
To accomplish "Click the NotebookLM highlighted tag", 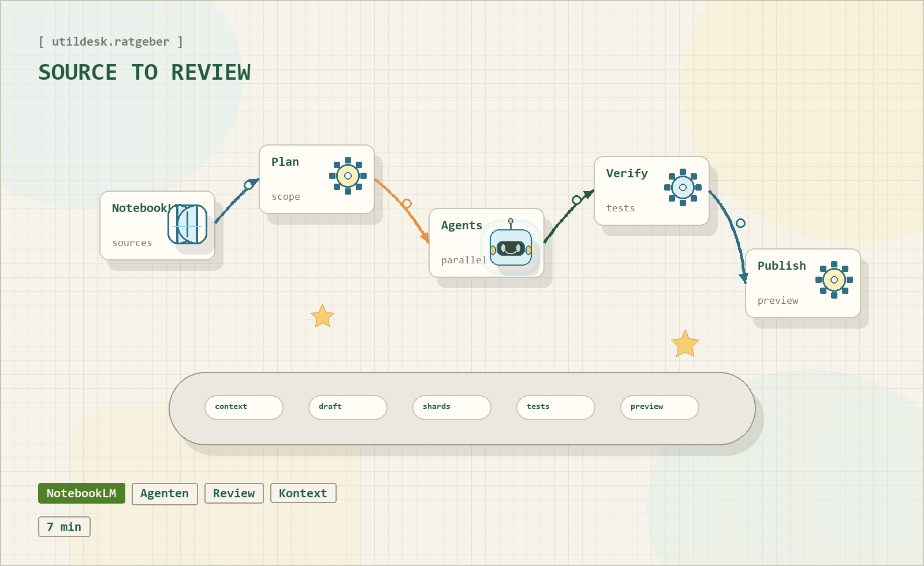I will [x=81, y=493].
